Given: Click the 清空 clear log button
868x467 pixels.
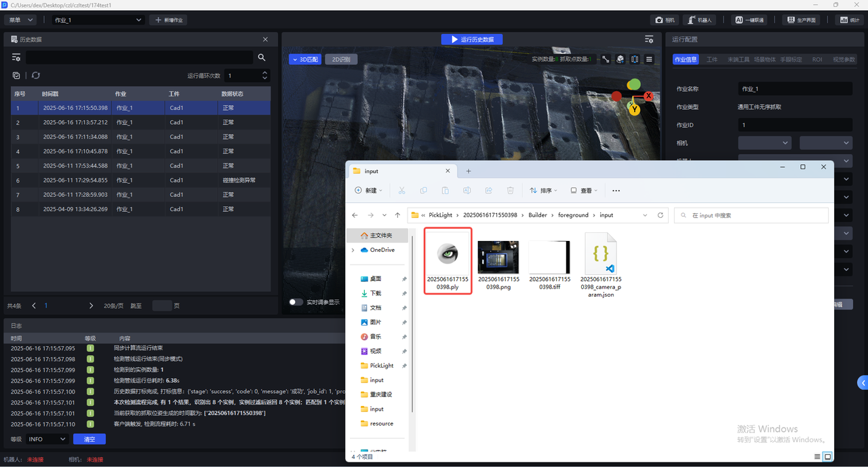Looking at the screenshot, I should (89, 439).
